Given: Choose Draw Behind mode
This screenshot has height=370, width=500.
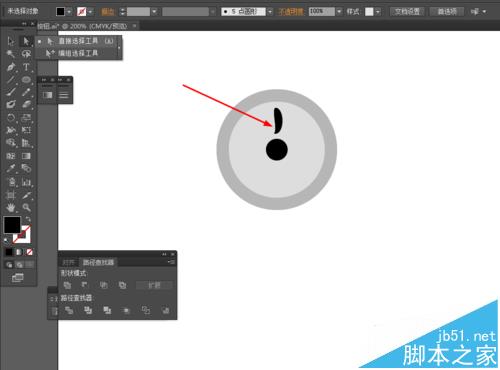Looking at the screenshot, I should [19, 265].
